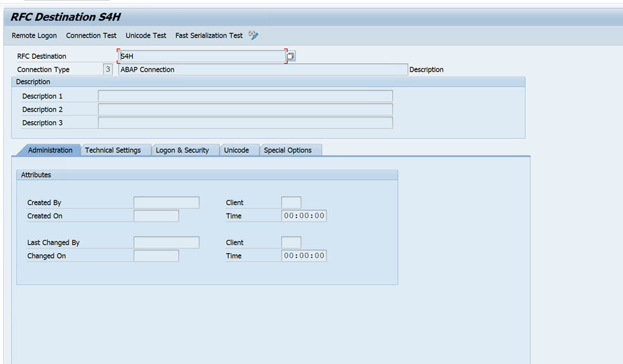Screen dimensions: 623x364
Task: Go to the Unicode tab
Action: pyautogui.click(x=236, y=150)
